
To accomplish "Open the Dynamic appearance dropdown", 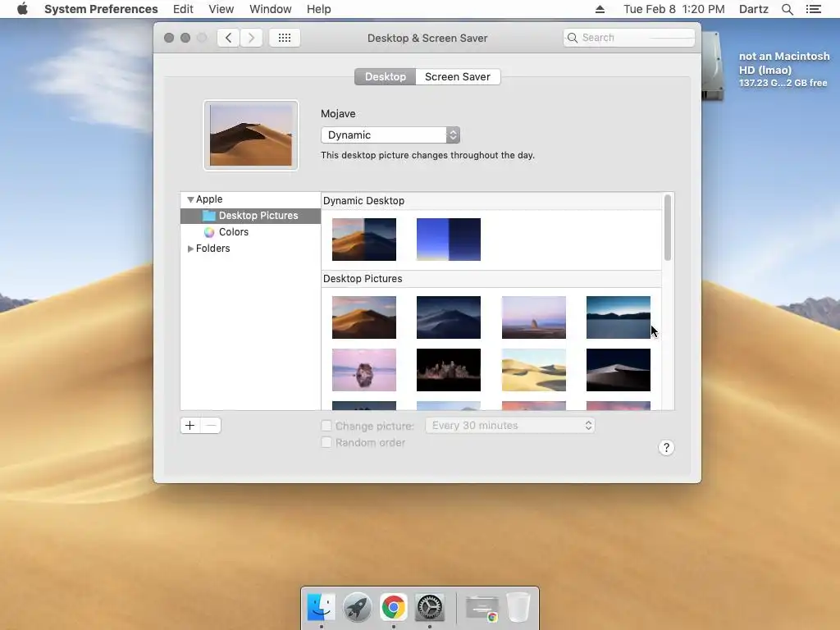I will [x=390, y=135].
